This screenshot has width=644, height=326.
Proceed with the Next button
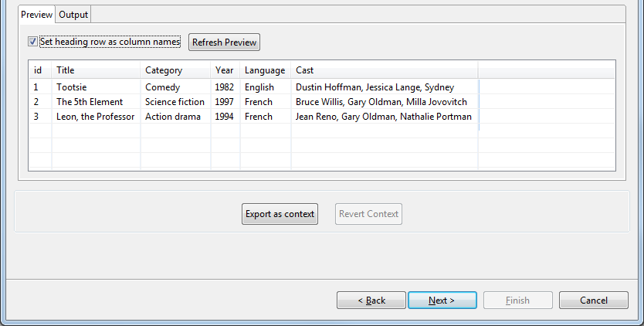(442, 301)
